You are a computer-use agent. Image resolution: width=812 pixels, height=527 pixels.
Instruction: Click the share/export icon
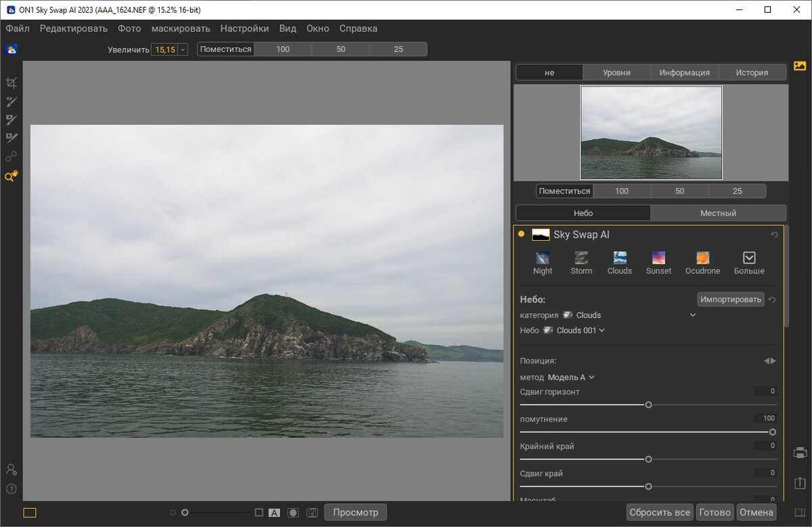click(800, 482)
